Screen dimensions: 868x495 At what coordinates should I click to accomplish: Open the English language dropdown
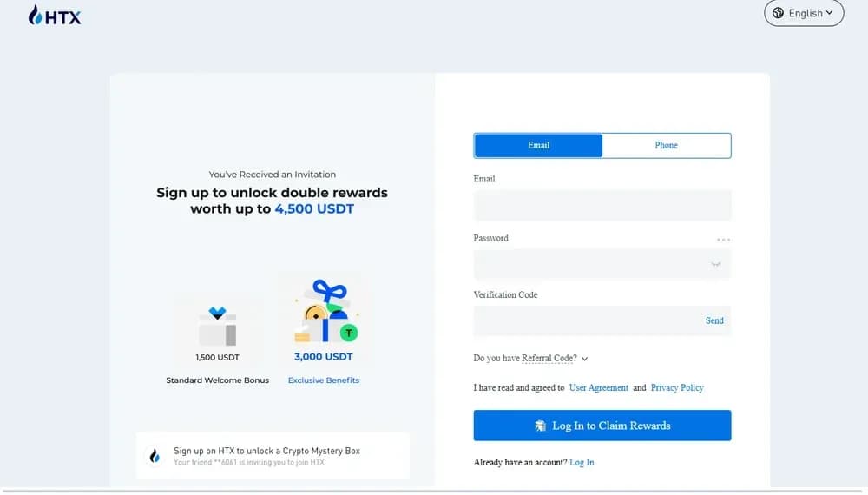[x=804, y=13]
